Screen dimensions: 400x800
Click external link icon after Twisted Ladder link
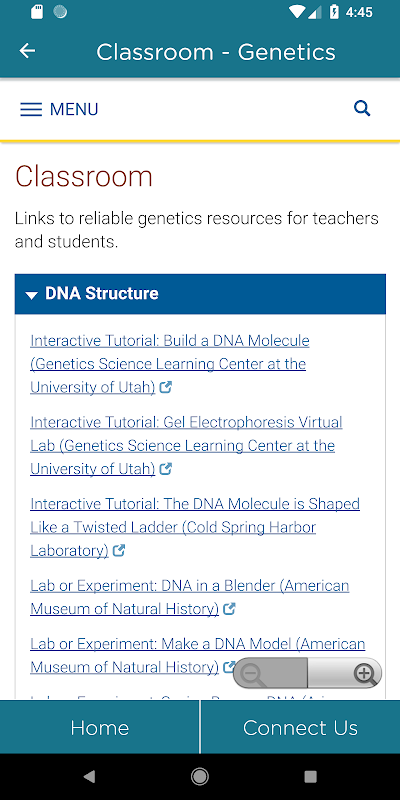pyautogui.click(x=119, y=551)
